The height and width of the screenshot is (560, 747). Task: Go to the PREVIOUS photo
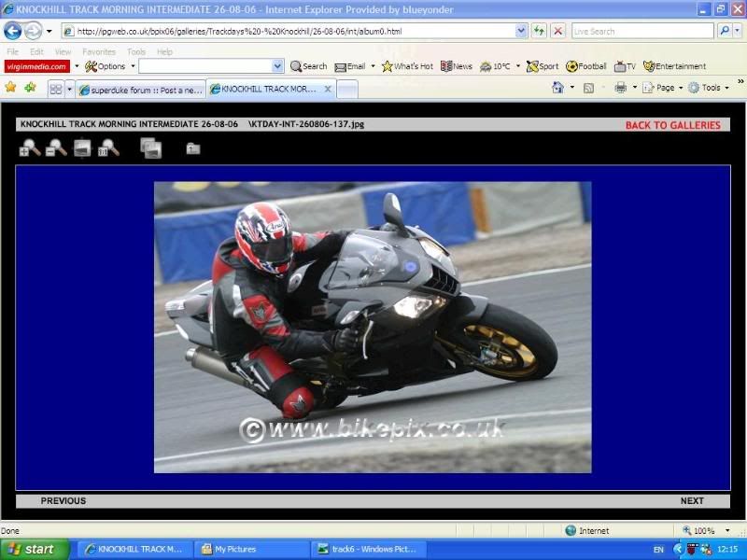(x=63, y=501)
